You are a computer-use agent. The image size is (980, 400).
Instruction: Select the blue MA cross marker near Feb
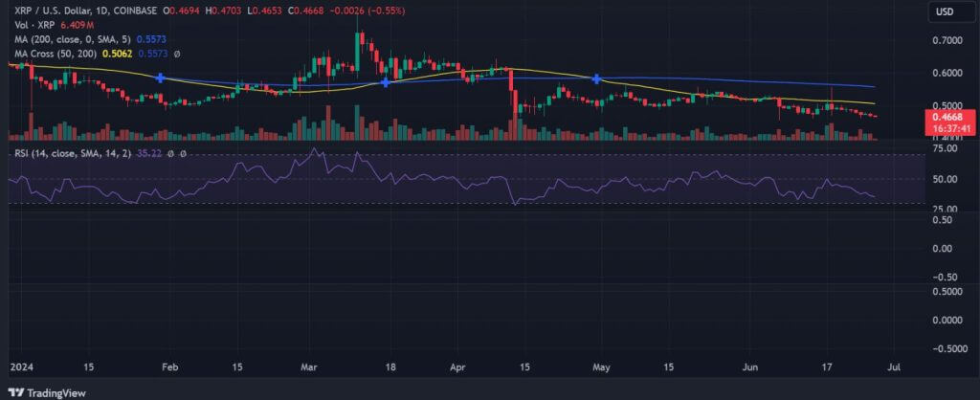[x=161, y=78]
